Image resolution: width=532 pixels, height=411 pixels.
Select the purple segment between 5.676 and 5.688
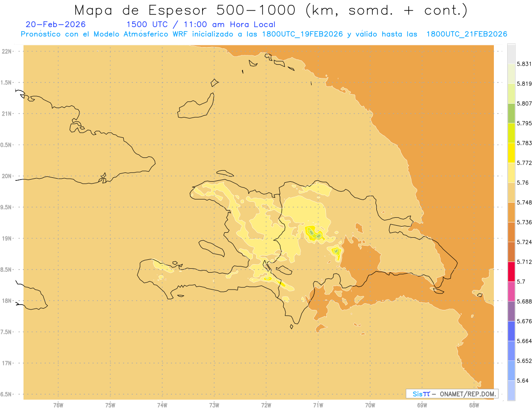tap(511, 311)
